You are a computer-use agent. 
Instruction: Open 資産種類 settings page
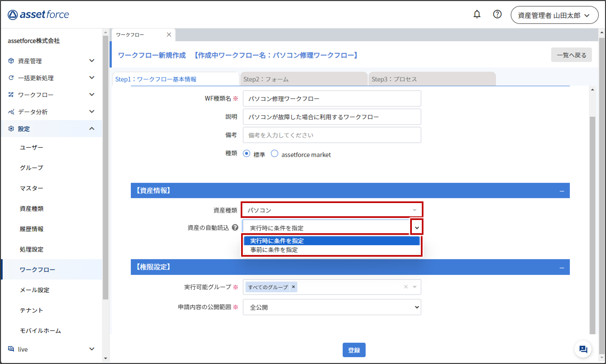pyautogui.click(x=31, y=209)
